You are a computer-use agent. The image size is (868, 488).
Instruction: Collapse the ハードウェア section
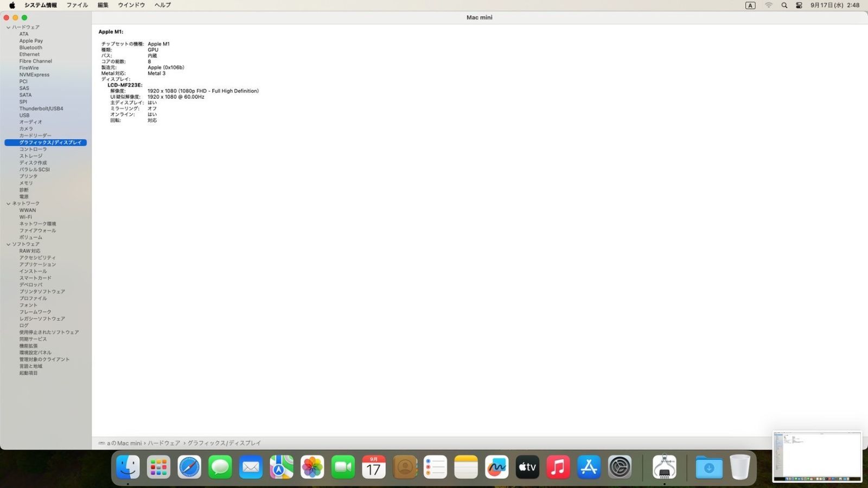click(8, 27)
